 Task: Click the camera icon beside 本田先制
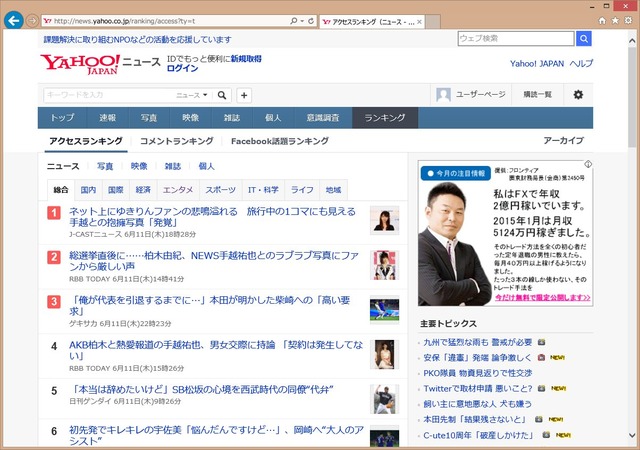click(539, 419)
